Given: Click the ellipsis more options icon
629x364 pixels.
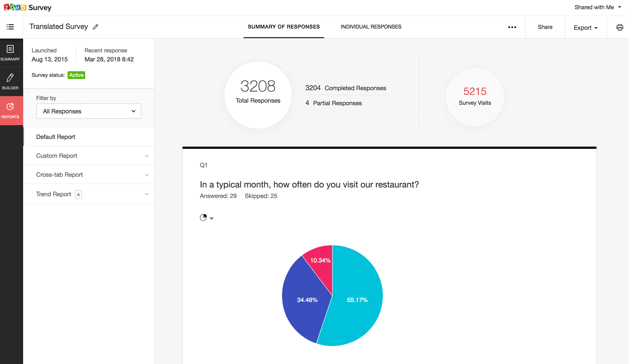Looking at the screenshot, I should click(x=512, y=26).
